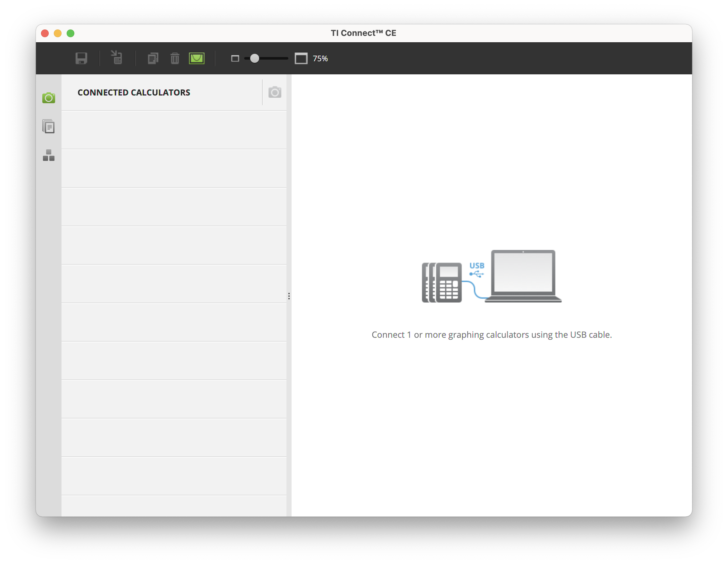
Task: Click the trash Delete icon in toolbar
Action: 175,58
